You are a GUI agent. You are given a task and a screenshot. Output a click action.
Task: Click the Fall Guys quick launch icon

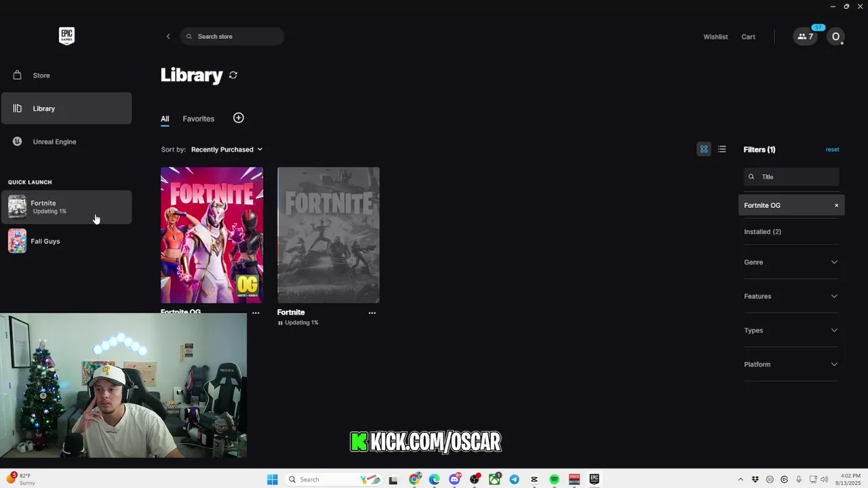coord(17,241)
